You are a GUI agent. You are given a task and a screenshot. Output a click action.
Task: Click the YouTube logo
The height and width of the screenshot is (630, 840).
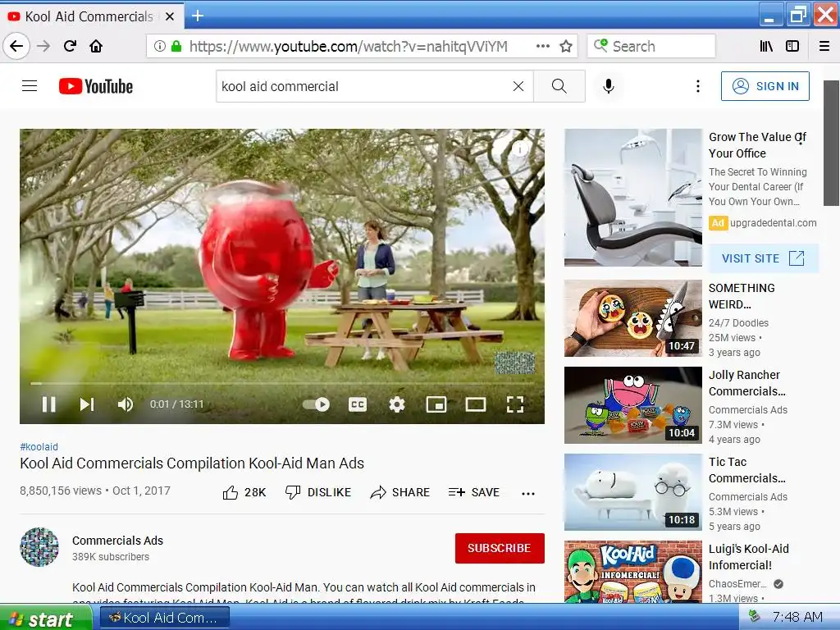click(x=96, y=86)
